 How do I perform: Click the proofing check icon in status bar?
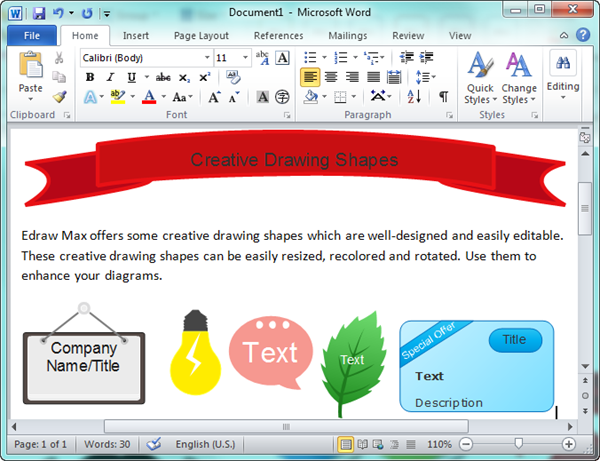(154, 444)
